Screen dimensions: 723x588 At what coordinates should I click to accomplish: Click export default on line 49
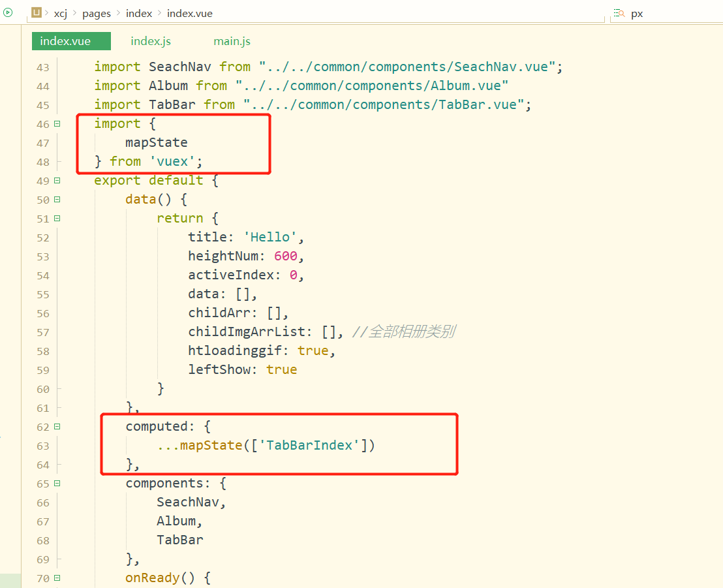(x=149, y=180)
